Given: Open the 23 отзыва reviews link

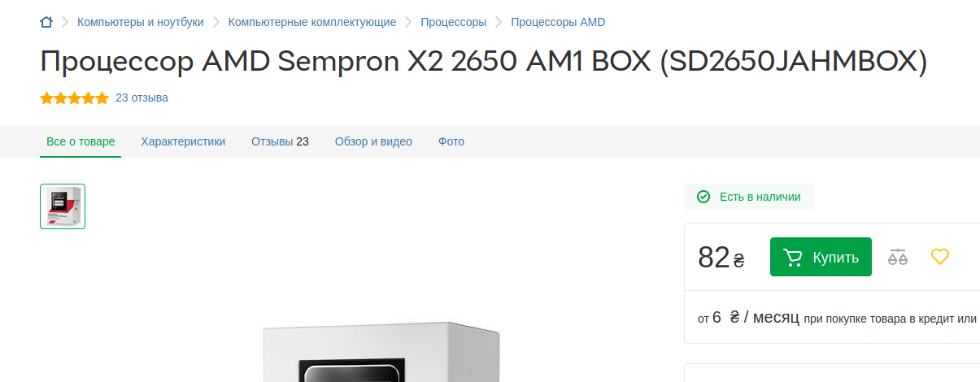Looking at the screenshot, I should point(142,98).
